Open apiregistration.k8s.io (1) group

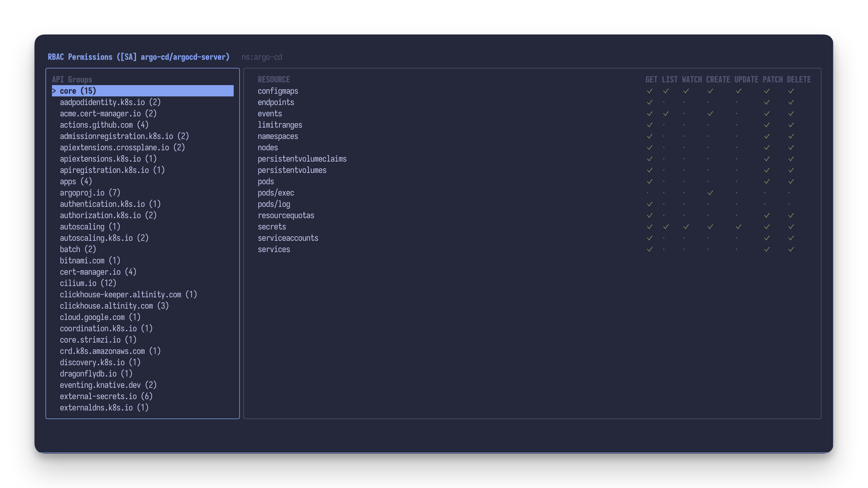point(112,170)
